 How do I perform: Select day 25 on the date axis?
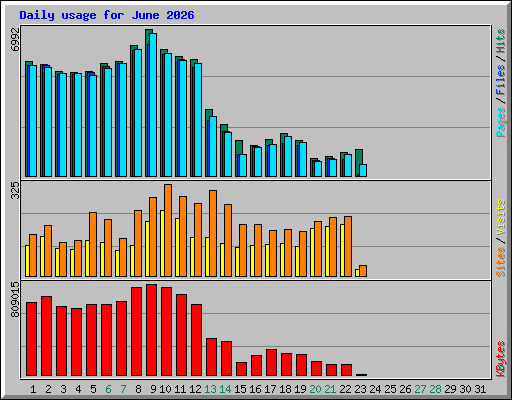pos(390,389)
